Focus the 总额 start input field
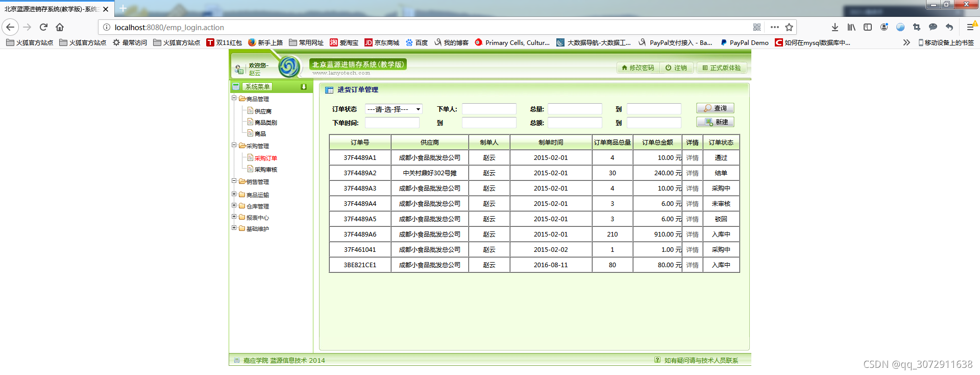This screenshot has height=375, width=980. (x=575, y=123)
